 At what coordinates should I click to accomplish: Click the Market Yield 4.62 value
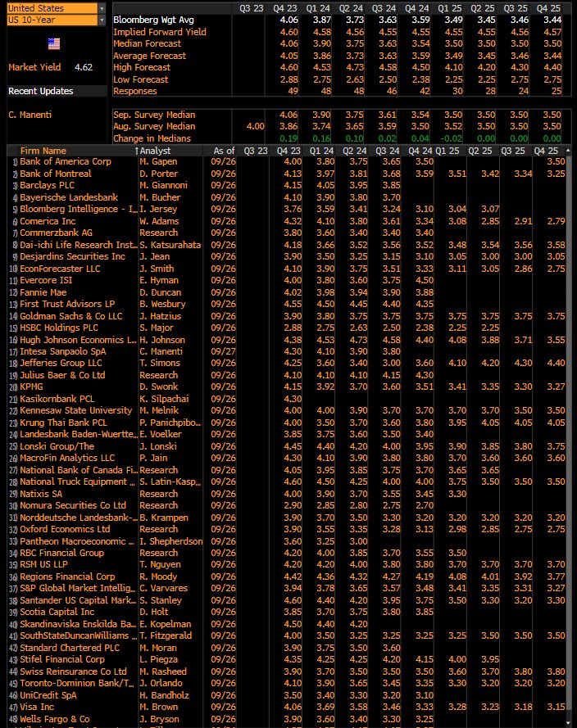(x=84, y=67)
